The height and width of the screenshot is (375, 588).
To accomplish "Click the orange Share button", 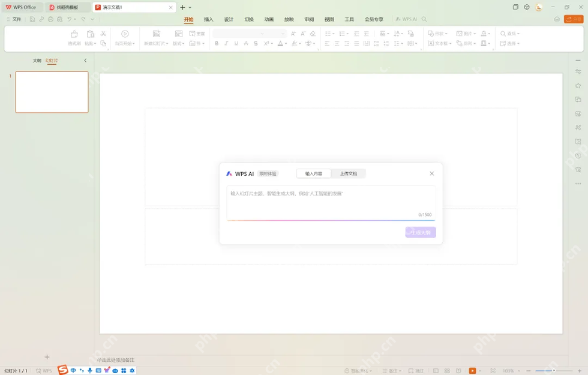I will (574, 19).
